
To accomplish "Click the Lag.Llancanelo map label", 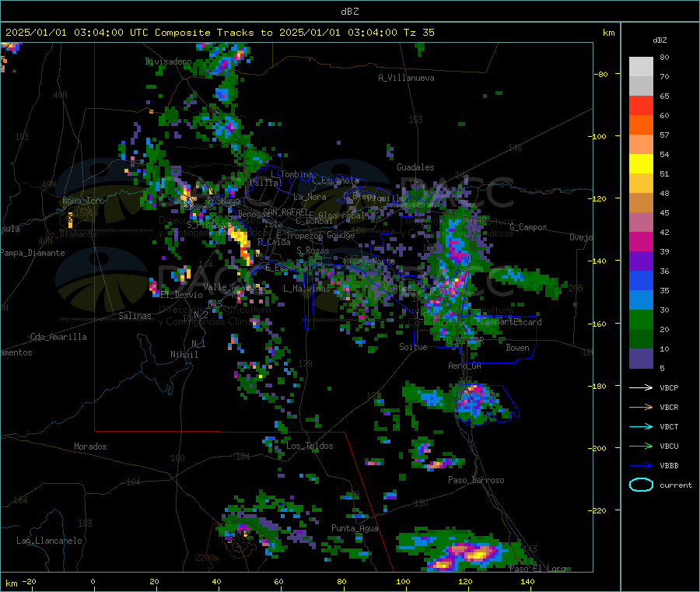I will [49, 541].
